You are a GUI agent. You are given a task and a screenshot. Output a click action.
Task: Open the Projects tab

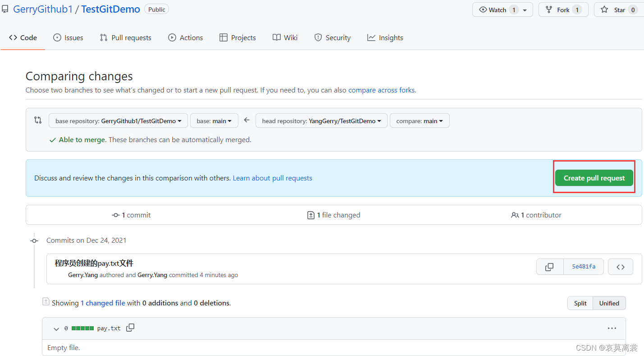[x=238, y=38]
